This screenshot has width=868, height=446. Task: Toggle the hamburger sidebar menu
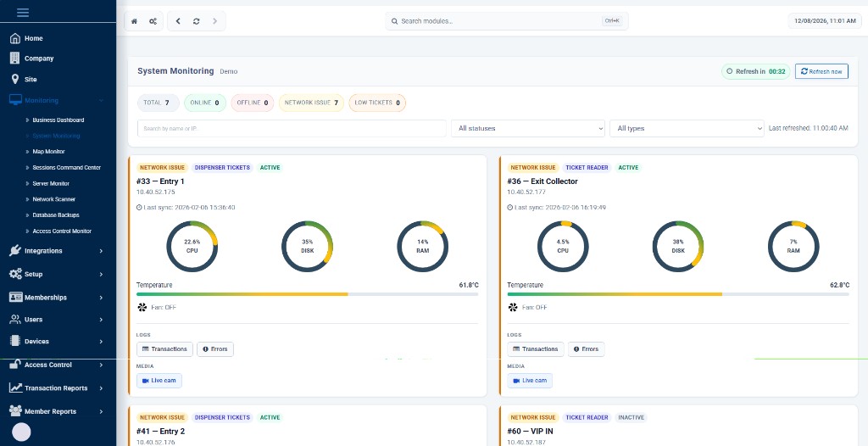23,12
